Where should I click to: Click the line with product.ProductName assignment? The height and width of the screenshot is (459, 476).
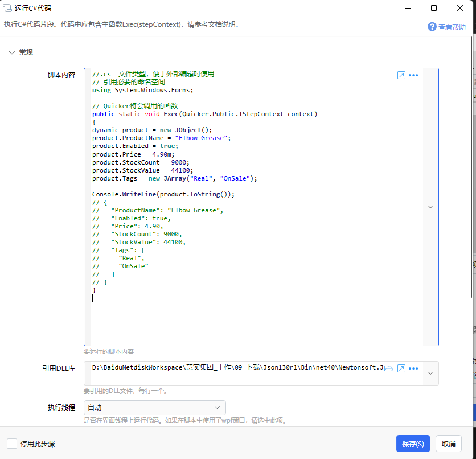162,138
